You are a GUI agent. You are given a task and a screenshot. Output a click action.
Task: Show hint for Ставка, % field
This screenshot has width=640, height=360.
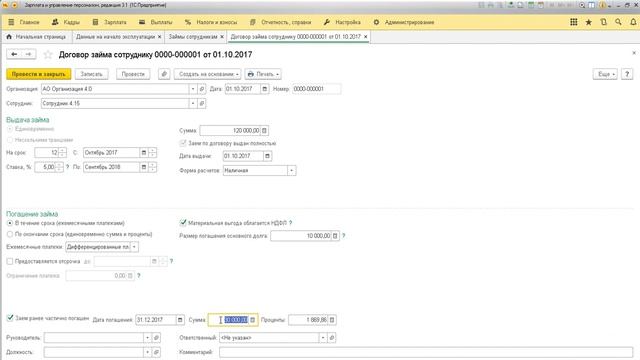click(x=67, y=167)
